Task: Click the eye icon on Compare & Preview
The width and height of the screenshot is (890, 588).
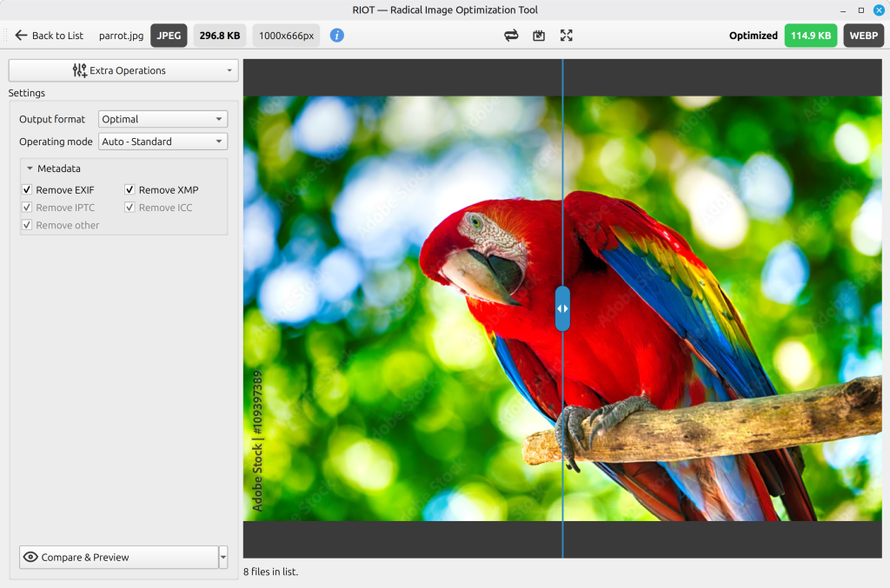Action: (x=30, y=557)
